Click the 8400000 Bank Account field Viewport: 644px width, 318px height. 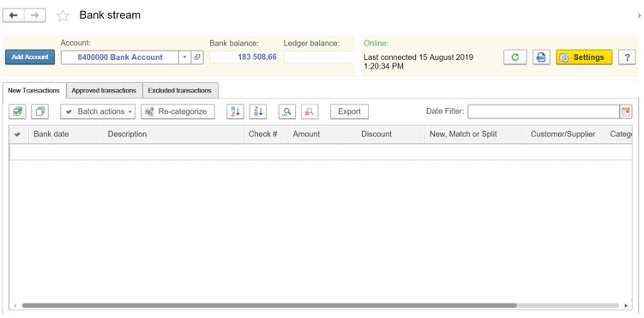point(120,57)
